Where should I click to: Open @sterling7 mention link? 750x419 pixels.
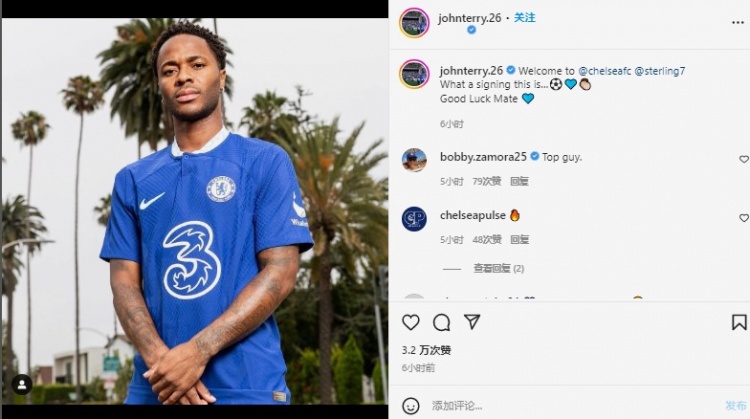(x=660, y=71)
